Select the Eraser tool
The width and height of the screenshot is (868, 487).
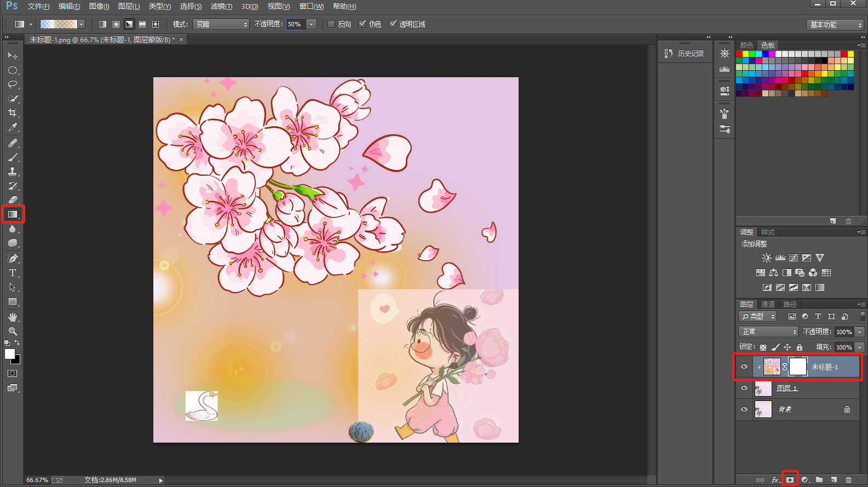13,200
